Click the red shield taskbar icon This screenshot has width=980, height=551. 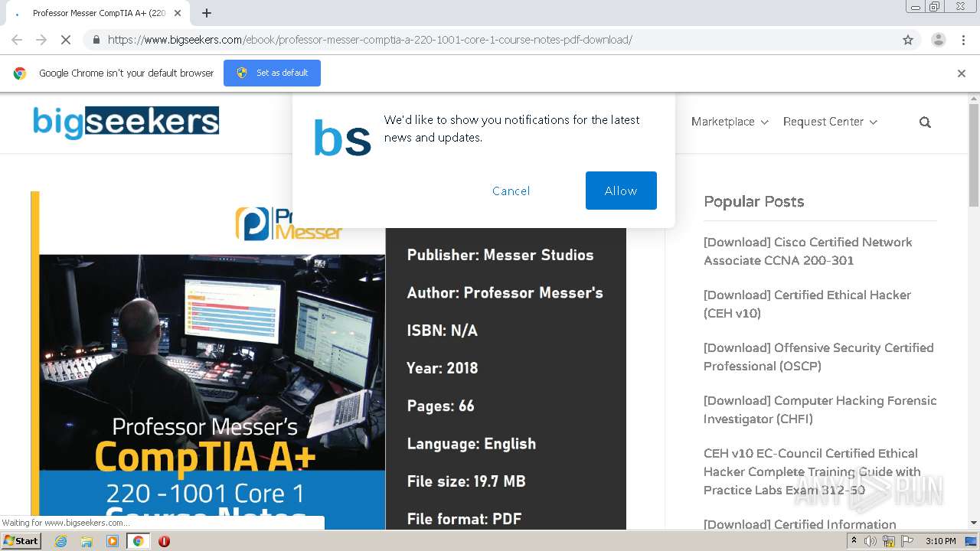point(164,541)
